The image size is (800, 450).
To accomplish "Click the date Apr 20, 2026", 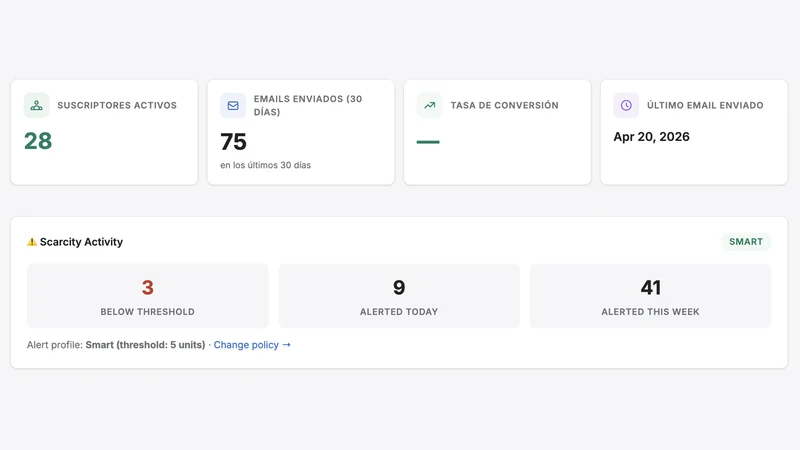I will coord(652,137).
